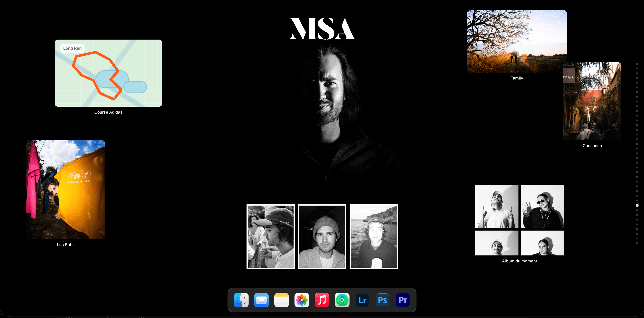Image resolution: width=644 pixels, height=318 pixels.
Task: Launch the Mail app icon
Action: 261,300
